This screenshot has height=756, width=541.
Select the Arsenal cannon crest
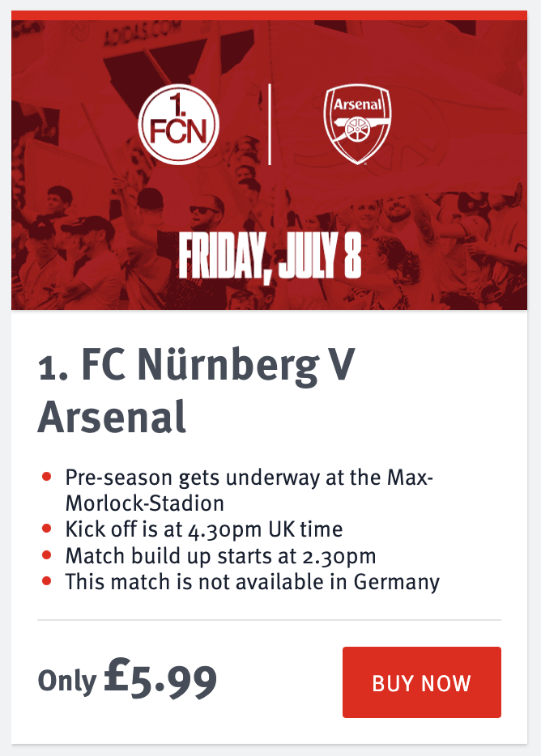357,125
